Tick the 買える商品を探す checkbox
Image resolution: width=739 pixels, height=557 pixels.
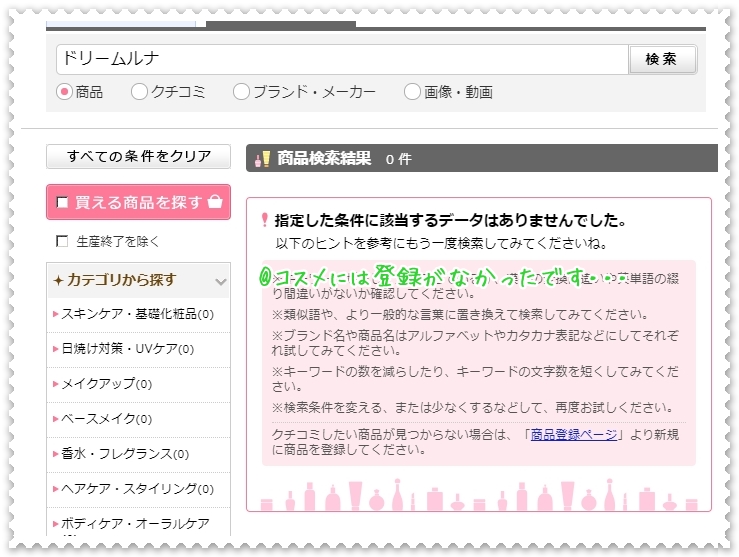tap(62, 203)
